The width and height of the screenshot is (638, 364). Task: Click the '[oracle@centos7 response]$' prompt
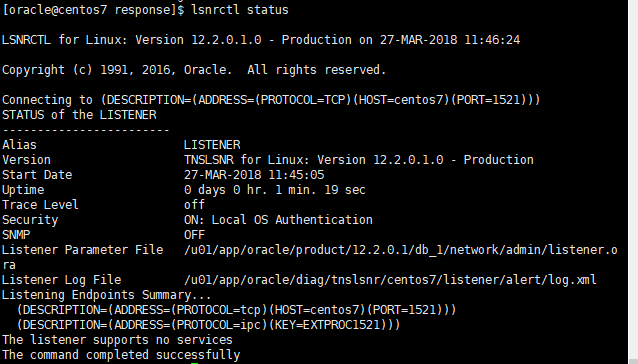pos(93,10)
